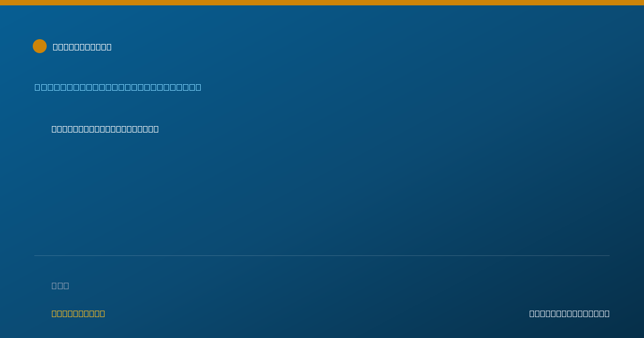The width and height of the screenshot is (644, 338).
Task: Select the white title text beside orange circle
Action: (x=82, y=47)
